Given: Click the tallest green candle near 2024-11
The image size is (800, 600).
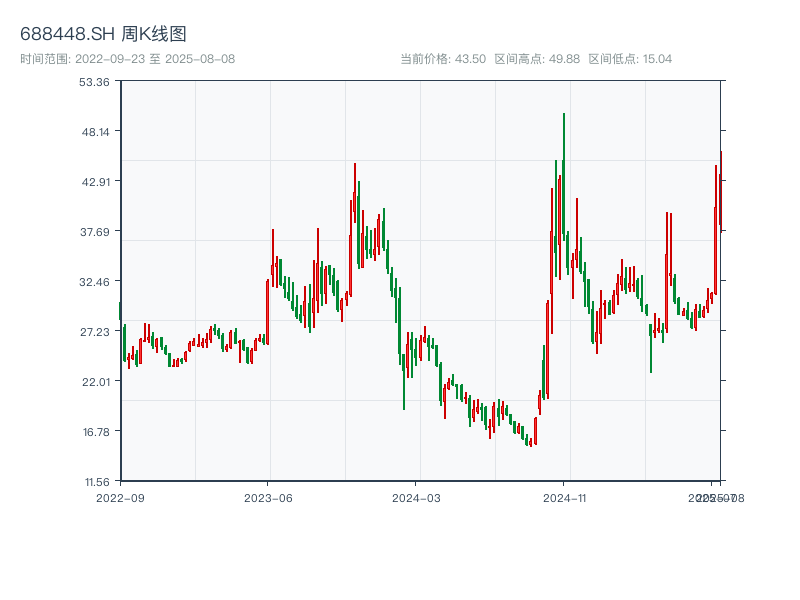Looking at the screenshot, I should click(564, 177).
